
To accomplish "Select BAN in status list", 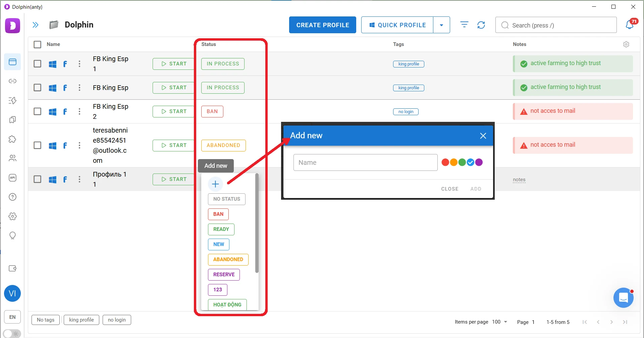I will point(218,214).
